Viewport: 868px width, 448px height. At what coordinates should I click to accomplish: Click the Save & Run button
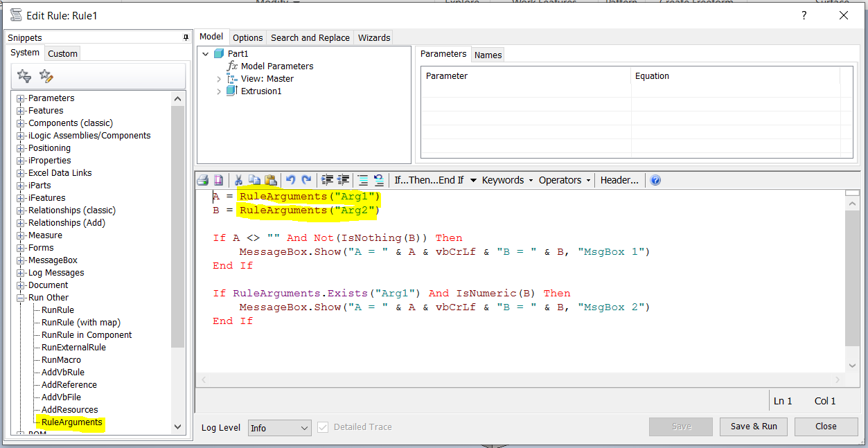pyautogui.click(x=754, y=427)
